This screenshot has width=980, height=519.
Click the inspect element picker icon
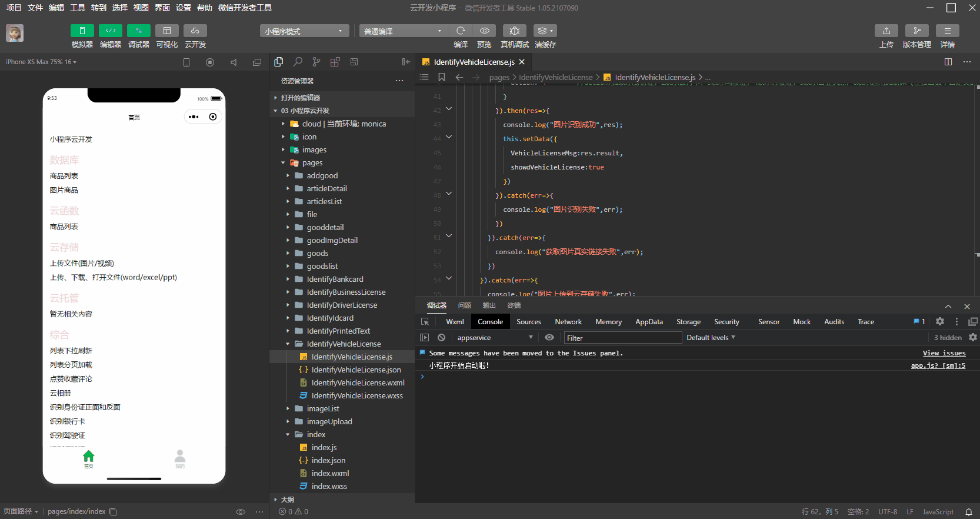click(425, 322)
